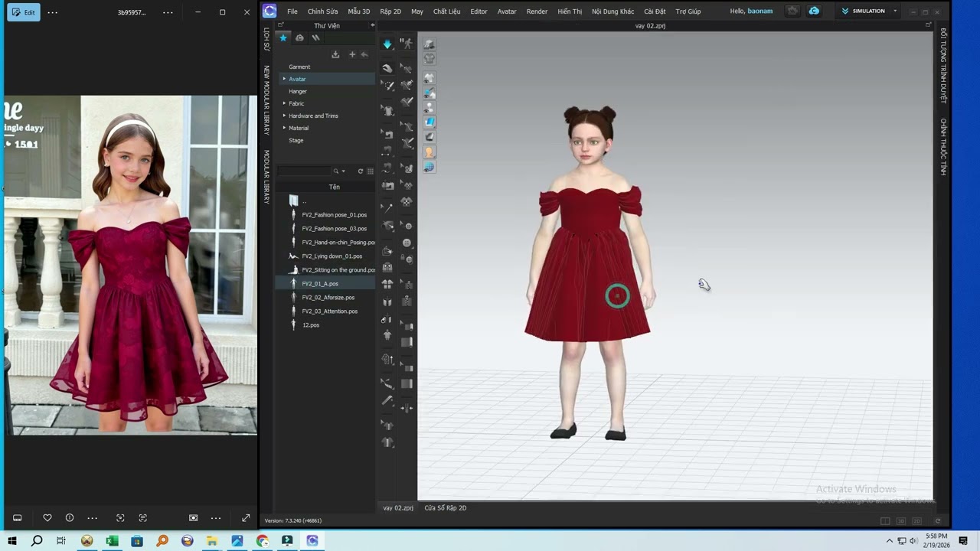Switch to the Cửa Sổ Rập 2D tab
Screen dimensions: 980x551
pos(446,508)
